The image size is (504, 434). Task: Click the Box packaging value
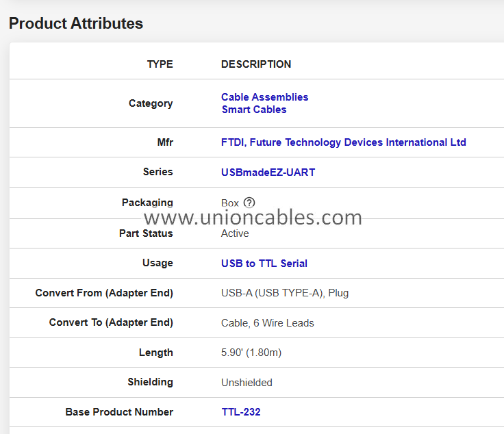pos(230,203)
